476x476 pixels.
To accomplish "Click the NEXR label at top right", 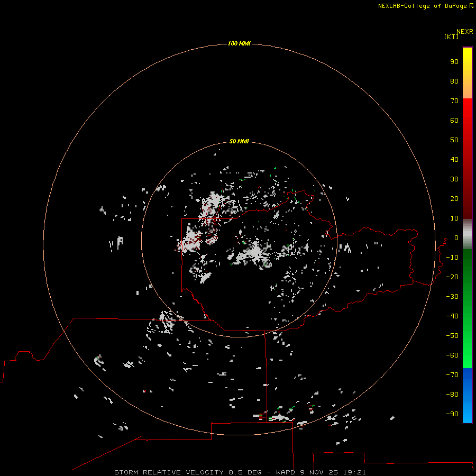I will [x=465, y=32].
